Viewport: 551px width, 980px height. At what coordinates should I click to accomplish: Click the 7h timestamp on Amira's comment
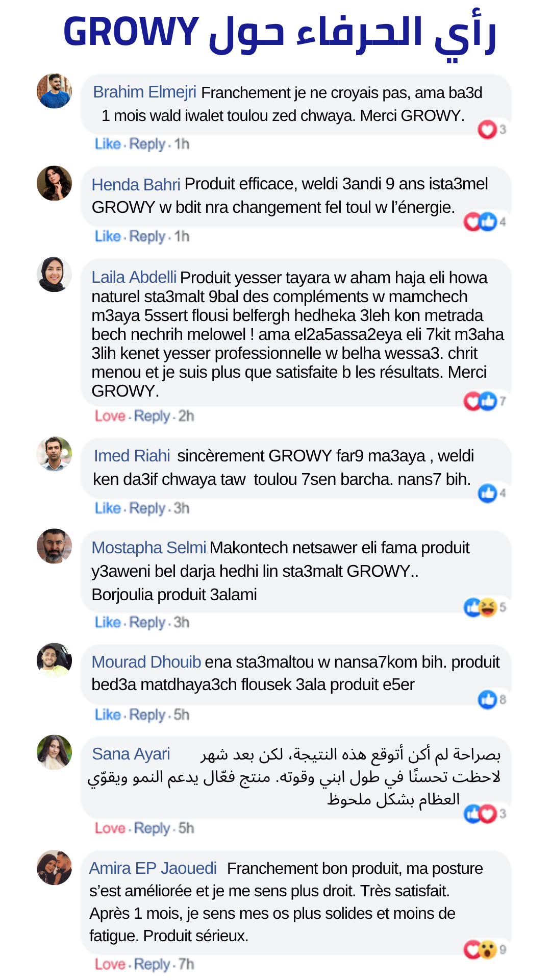click(x=186, y=964)
